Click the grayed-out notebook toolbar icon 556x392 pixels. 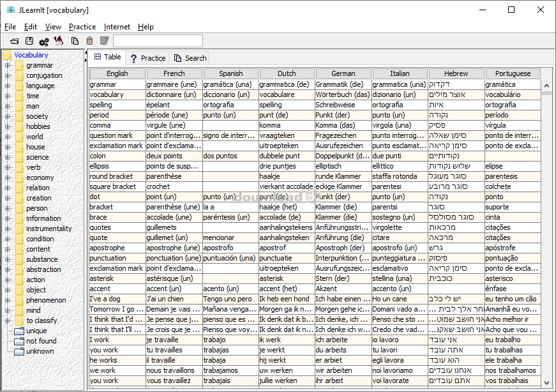point(104,41)
